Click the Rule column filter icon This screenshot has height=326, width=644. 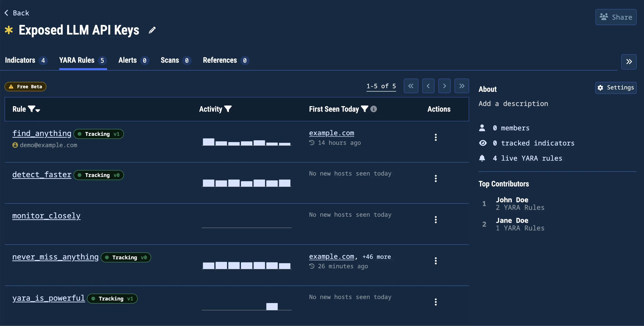[x=32, y=109]
